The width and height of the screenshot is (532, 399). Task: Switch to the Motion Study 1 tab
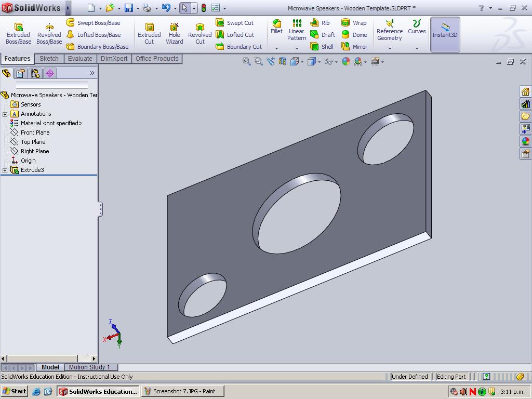tap(90, 367)
